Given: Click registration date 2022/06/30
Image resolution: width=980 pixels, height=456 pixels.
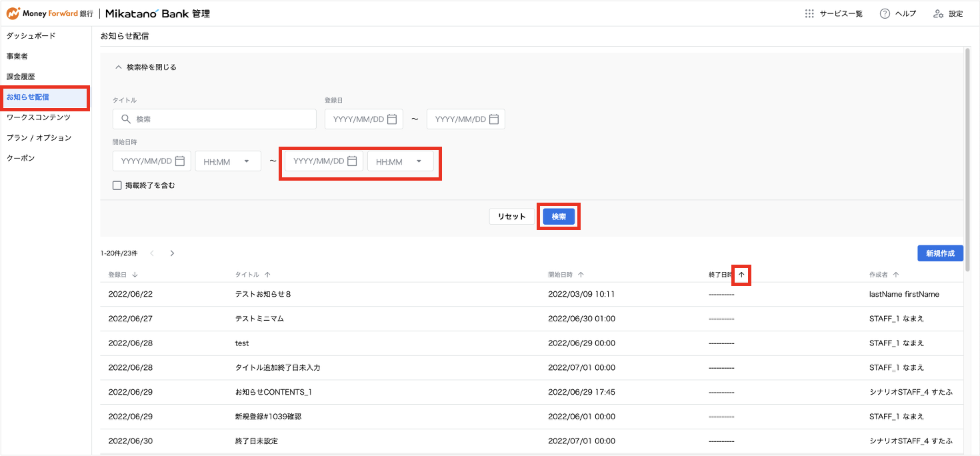Looking at the screenshot, I should [x=131, y=441].
